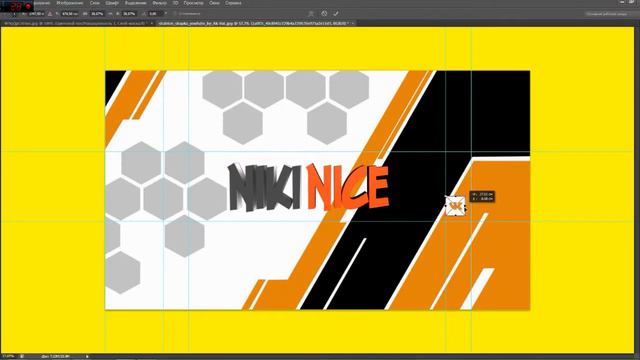Open the workspace switcher dropdown

[608, 14]
